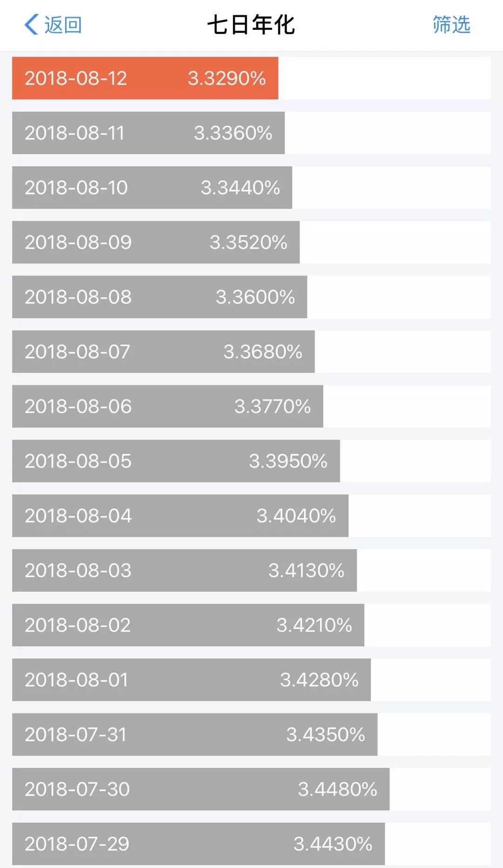503x868 pixels.
Task: Tap the 2018-08-07 bar showing 3.3680%
Action: [163, 352]
